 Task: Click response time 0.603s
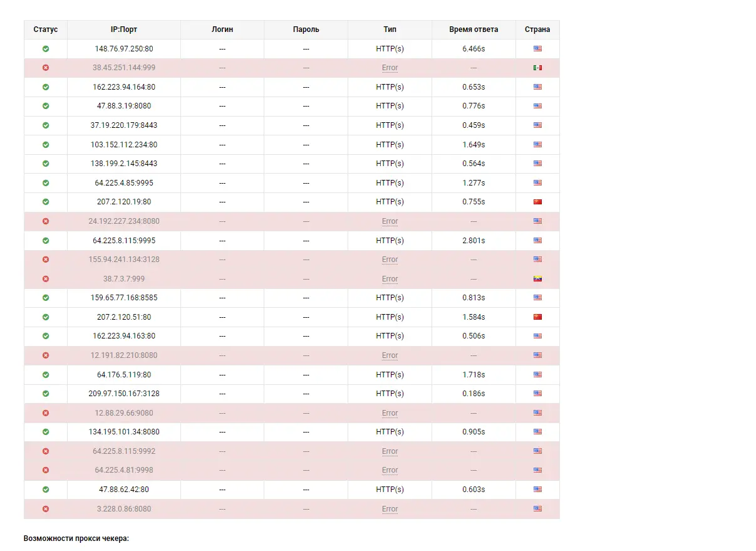pyautogui.click(x=474, y=490)
